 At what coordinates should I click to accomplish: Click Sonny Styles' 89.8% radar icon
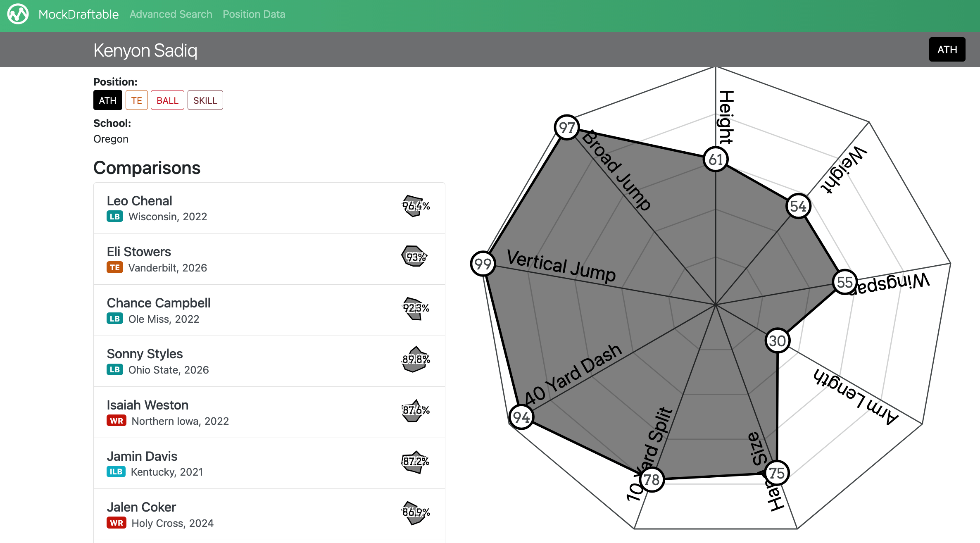click(x=415, y=360)
